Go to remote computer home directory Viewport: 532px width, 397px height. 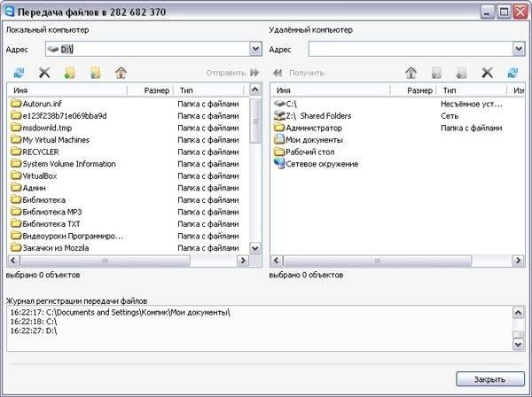[x=411, y=73]
